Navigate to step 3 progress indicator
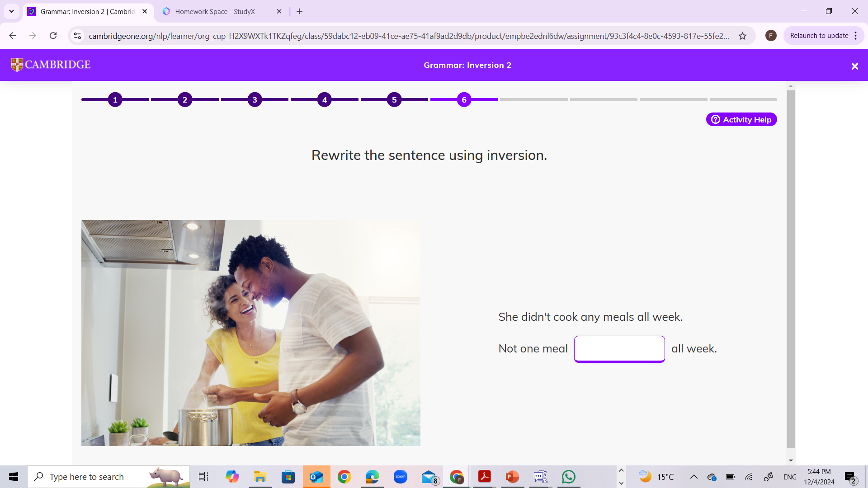The height and width of the screenshot is (488, 868). click(255, 99)
